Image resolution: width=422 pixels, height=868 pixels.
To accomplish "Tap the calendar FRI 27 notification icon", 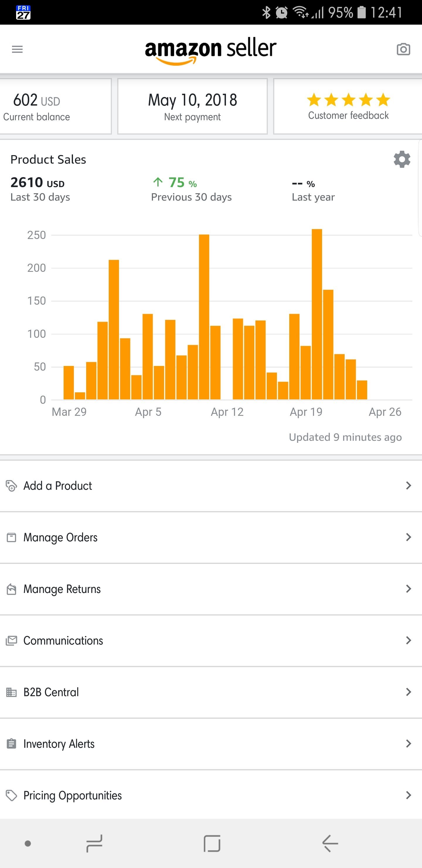I will click(x=23, y=13).
